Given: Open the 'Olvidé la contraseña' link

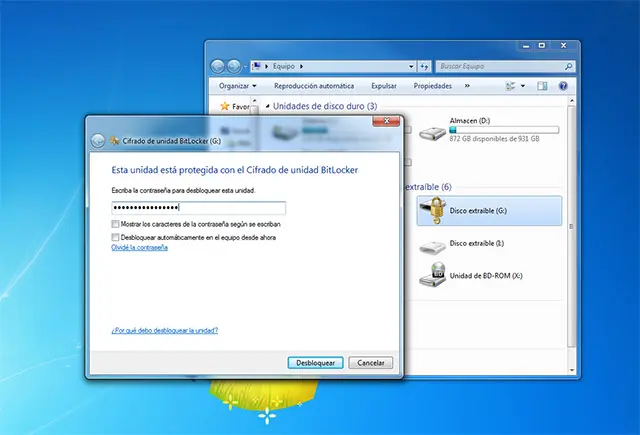Looking at the screenshot, I should click(x=139, y=247).
